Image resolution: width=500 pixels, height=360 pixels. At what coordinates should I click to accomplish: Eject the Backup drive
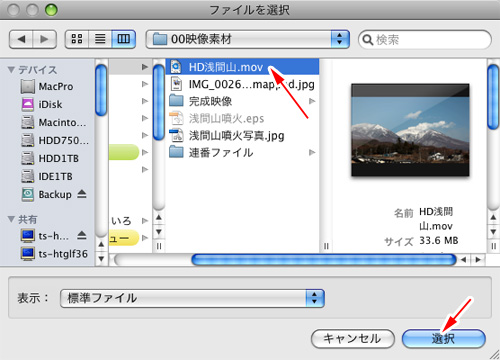(82, 194)
